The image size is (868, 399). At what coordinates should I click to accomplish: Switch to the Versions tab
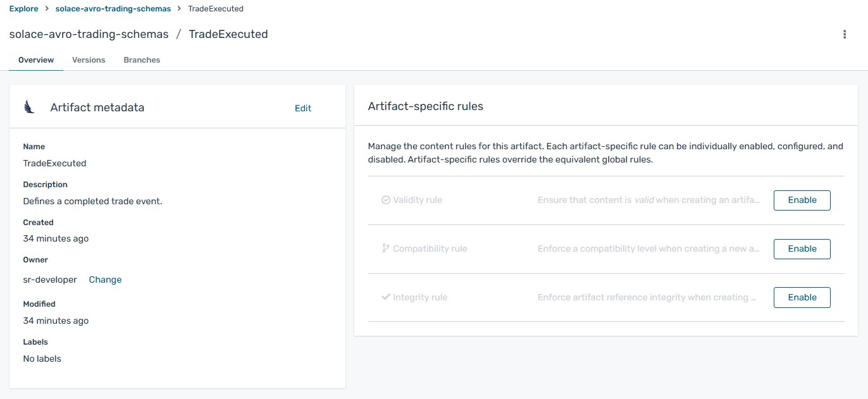[x=89, y=59]
